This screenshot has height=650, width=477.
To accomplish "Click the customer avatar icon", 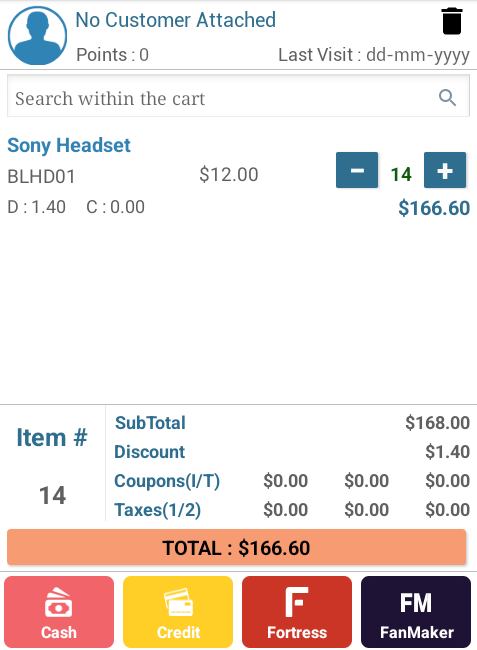I will click(37, 35).
